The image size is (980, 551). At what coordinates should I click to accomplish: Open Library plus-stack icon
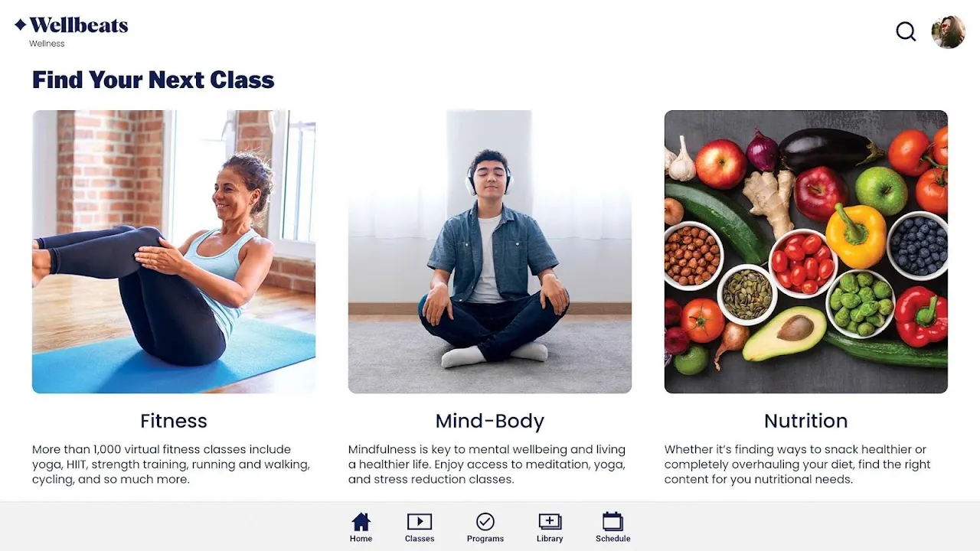(x=550, y=522)
